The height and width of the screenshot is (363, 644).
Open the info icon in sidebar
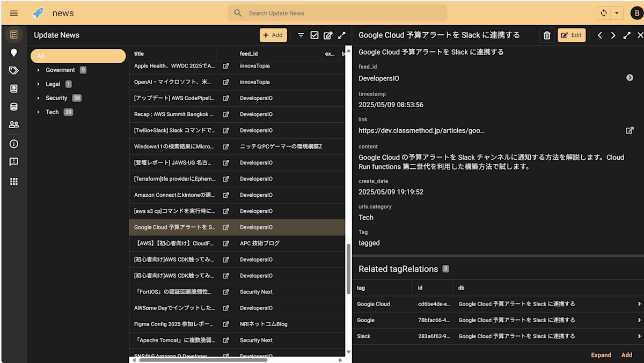point(14,144)
